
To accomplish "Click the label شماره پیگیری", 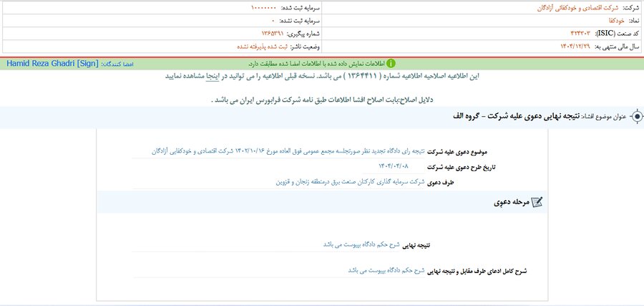I will point(303,33).
